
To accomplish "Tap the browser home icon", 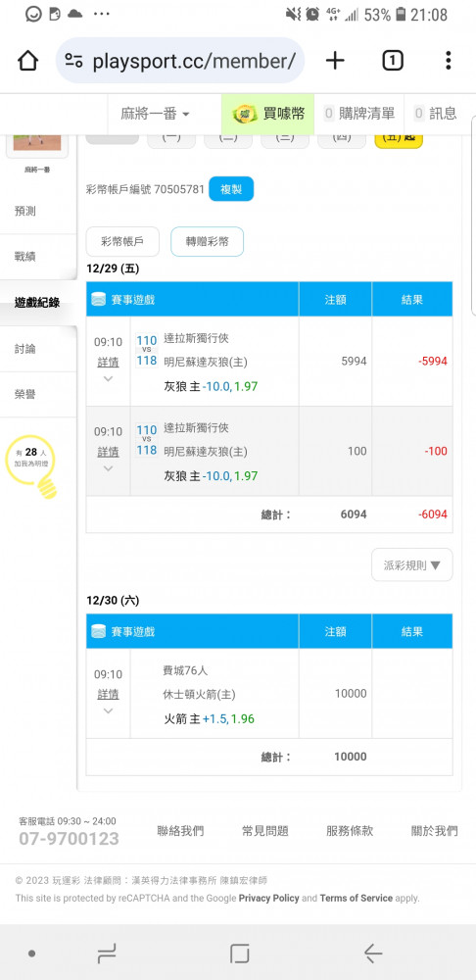I will (x=28, y=61).
